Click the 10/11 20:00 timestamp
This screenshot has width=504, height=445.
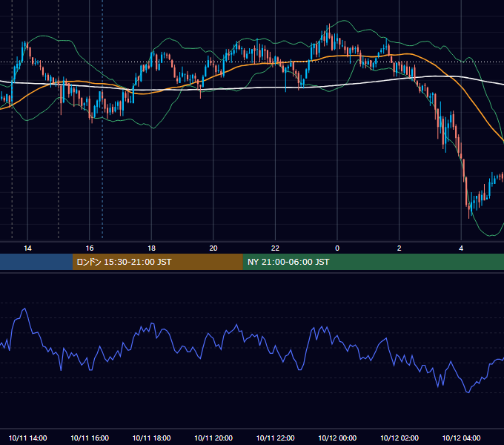pos(213,438)
